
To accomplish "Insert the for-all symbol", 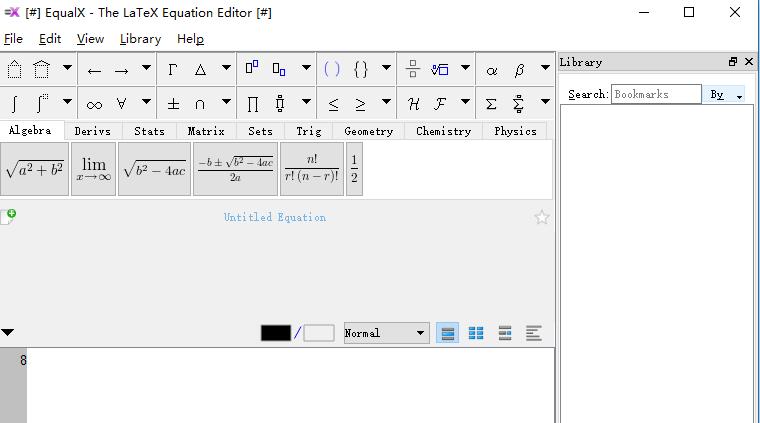I will [121, 103].
